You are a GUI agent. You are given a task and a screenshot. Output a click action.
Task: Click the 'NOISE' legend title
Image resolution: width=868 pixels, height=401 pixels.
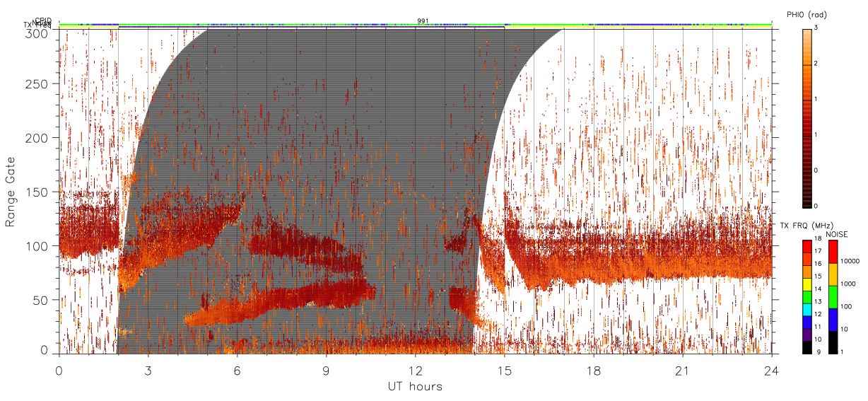(x=837, y=234)
